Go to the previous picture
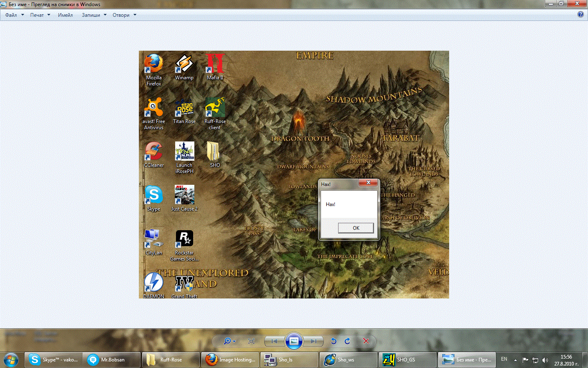 coord(274,341)
